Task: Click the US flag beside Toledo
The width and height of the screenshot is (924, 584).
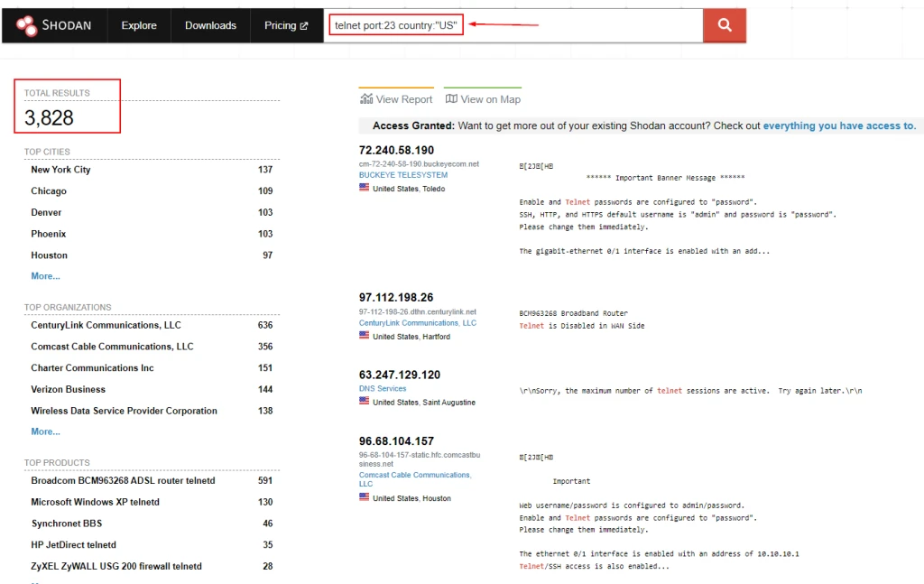Action: pos(365,188)
